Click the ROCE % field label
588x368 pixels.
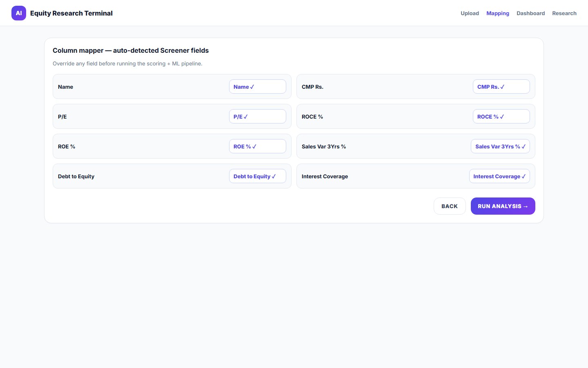312,117
